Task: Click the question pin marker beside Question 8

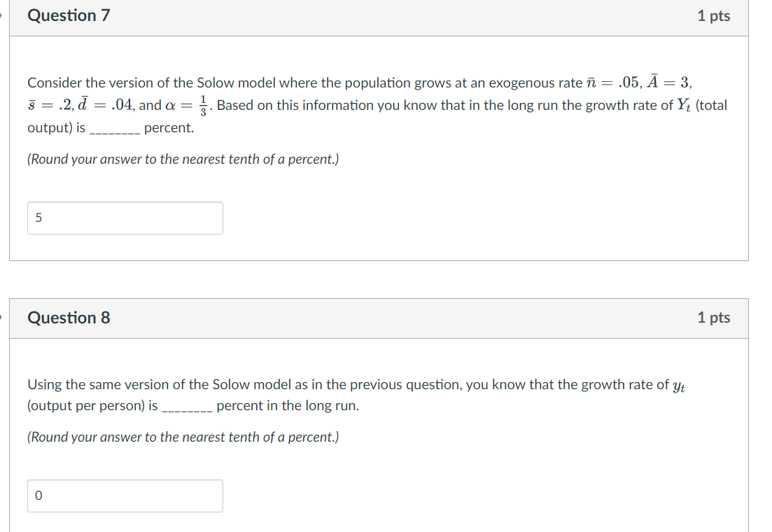Action: (2, 317)
